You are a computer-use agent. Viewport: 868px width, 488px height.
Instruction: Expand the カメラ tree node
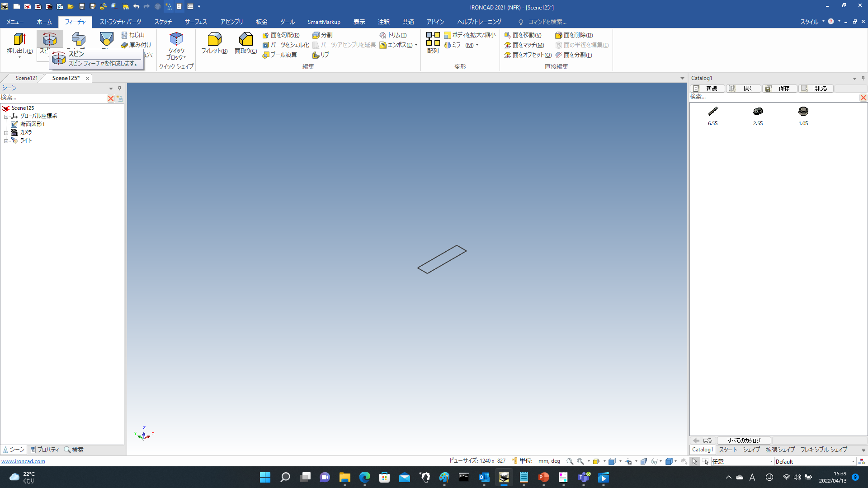tap(6, 132)
